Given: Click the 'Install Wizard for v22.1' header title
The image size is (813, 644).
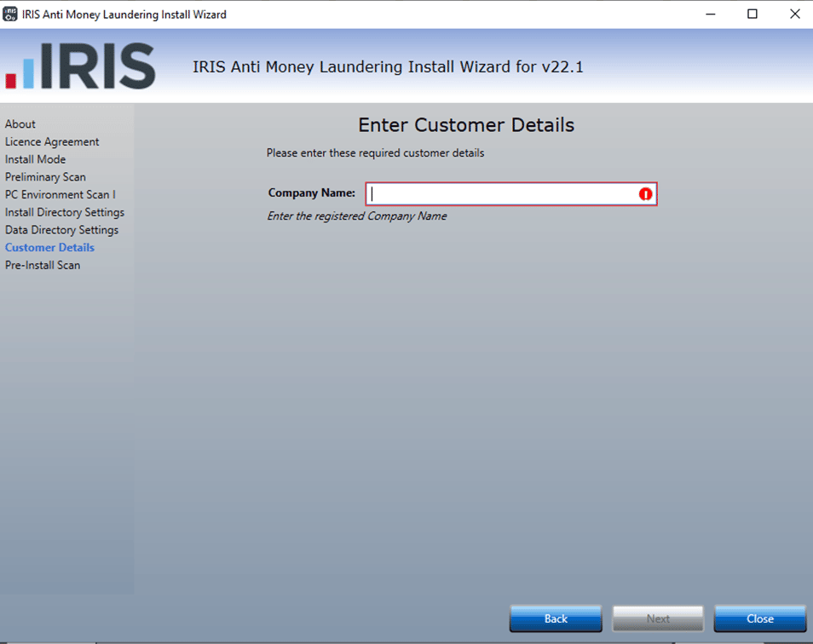Looking at the screenshot, I should click(388, 66).
